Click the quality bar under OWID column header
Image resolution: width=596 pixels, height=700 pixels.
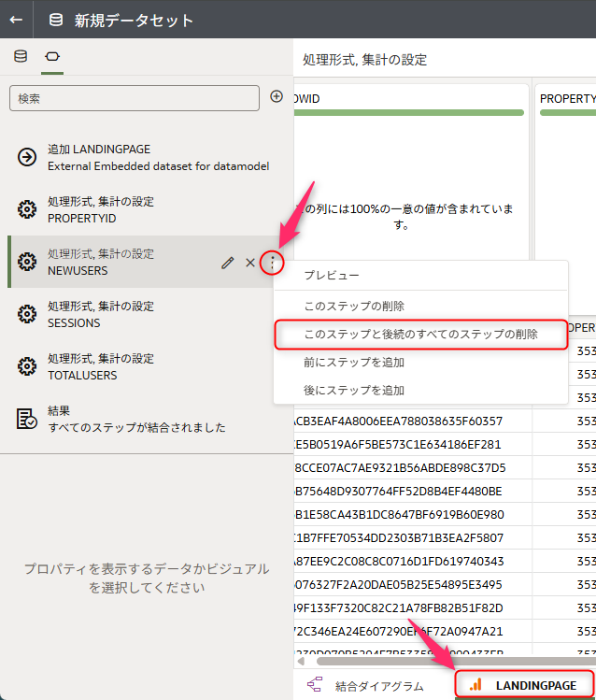[408, 112]
